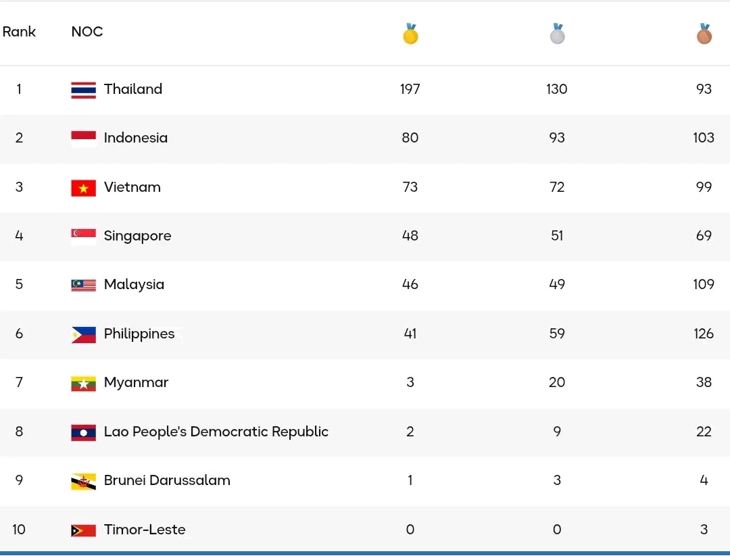Image resolution: width=730 pixels, height=560 pixels.
Task: Click the silver medal column icon
Action: pyautogui.click(x=557, y=34)
